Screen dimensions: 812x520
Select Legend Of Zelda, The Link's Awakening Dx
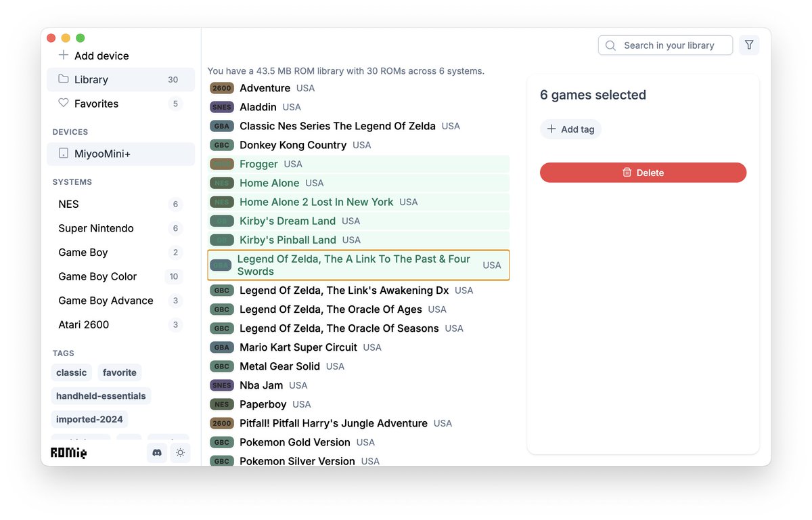click(359, 290)
